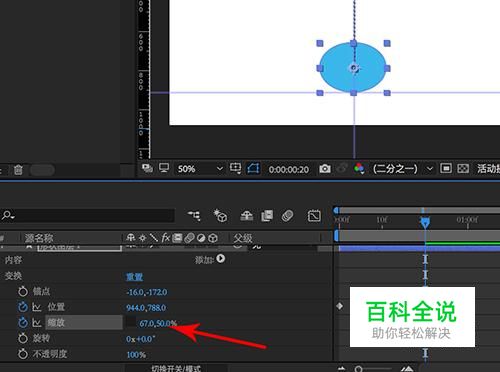Screen dimensions: 500x372
Task: Toggle scale constrain proportions box
Action: 131,322
